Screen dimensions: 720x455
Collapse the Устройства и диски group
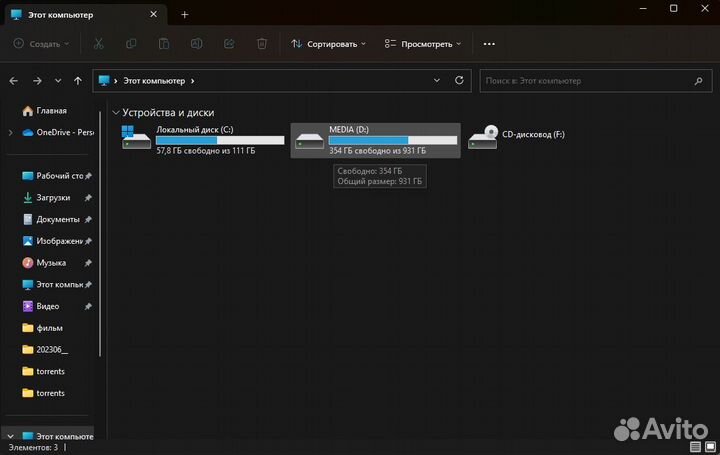116,113
